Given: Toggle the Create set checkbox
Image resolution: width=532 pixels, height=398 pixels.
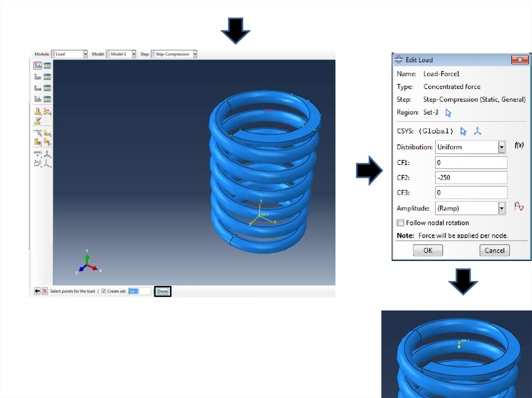Looking at the screenshot, I should 104,291.
